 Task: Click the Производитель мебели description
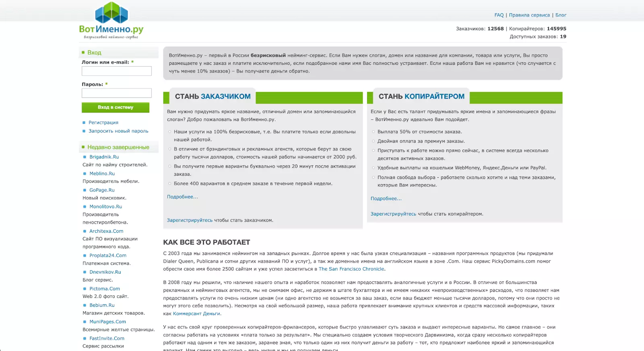[x=111, y=181]
